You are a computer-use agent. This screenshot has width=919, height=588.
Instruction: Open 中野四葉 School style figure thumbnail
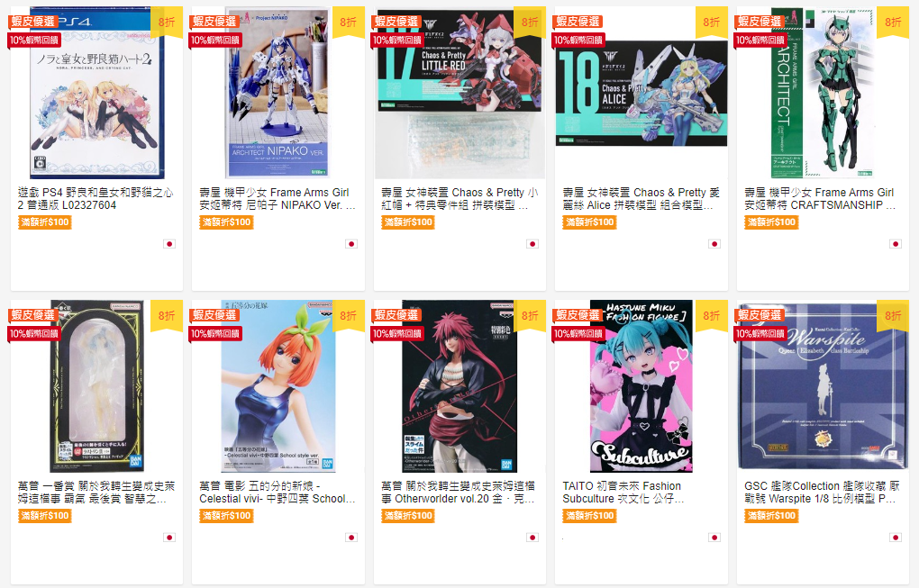pyautogui.click(x=278, y=386)
